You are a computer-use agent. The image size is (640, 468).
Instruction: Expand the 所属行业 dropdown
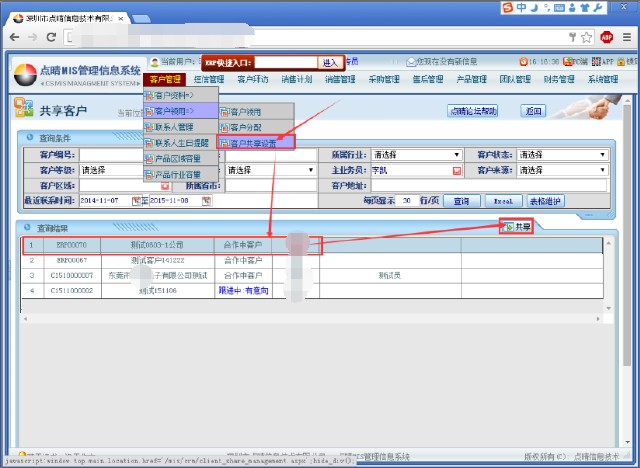(x=456, y=156)
